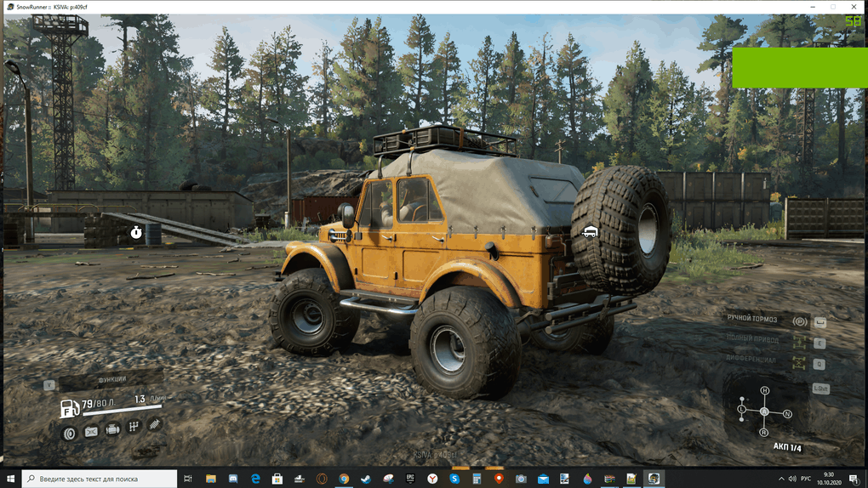Select the N neutral gear position
Screen dimensions: 868x488
click(x=787, y=414)
